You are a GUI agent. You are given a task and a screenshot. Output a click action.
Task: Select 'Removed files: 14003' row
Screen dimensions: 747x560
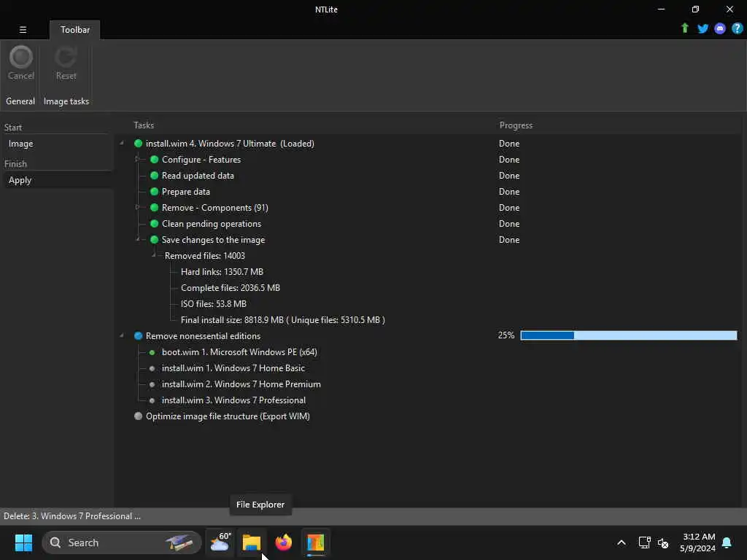205,256
